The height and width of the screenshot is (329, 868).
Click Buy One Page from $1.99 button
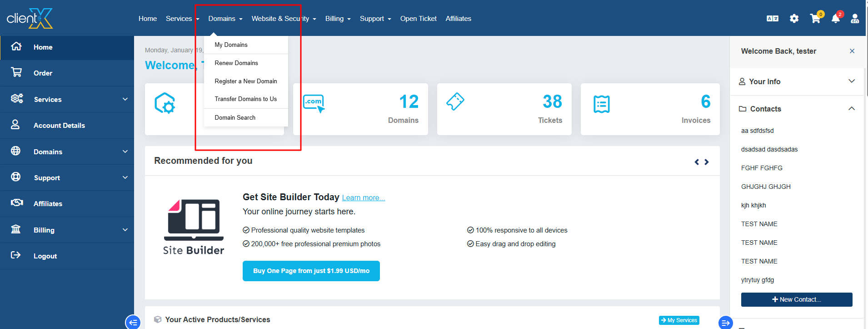coord(311,271)
